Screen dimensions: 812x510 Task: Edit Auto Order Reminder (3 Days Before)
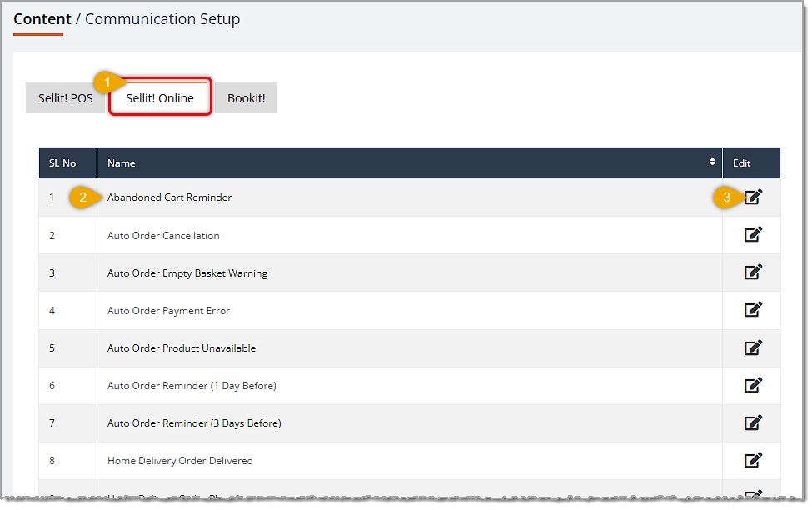753,422
